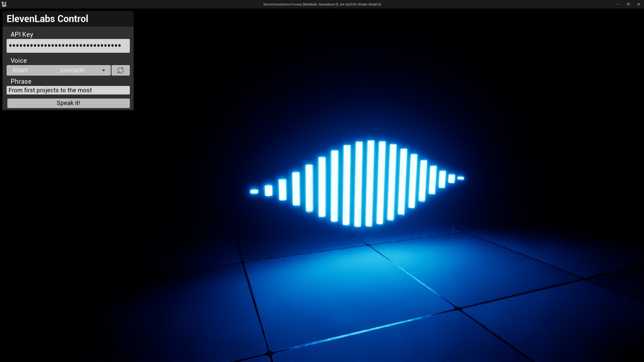
Task: Click the Phrase text input field
Action: tap(68, 90)
